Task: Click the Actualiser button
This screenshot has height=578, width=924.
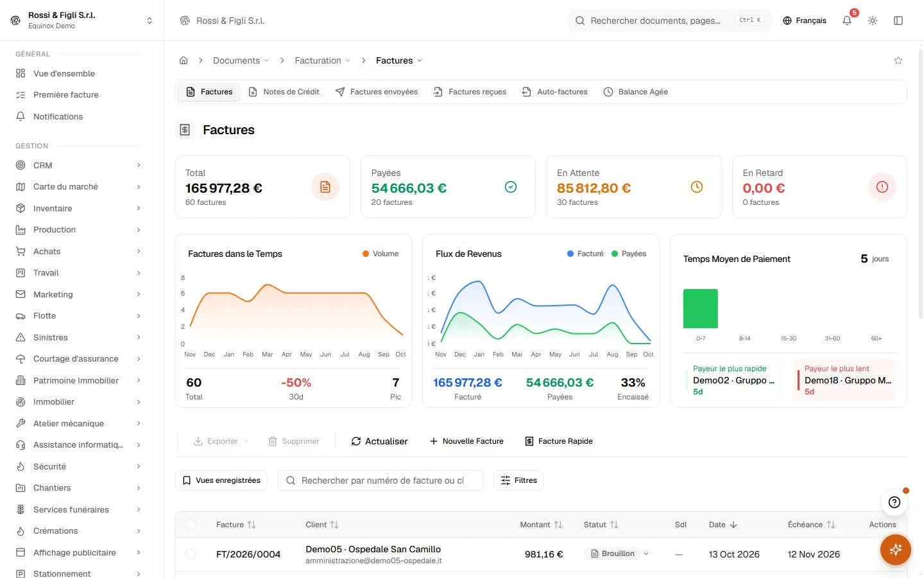Action: [x=379, y=441]
